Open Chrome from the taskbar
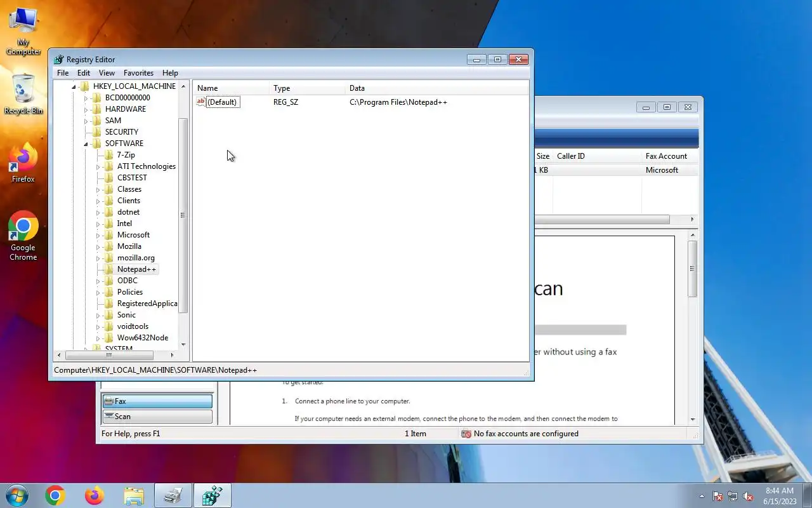This screenshot has width=812, height=508. pyautogui.click(x=55, y=495)
